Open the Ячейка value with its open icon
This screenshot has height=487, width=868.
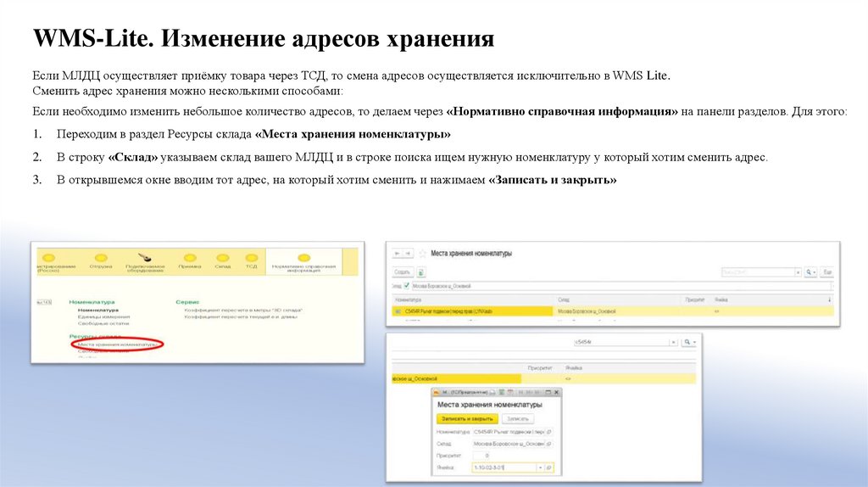[x=548, y=467]
